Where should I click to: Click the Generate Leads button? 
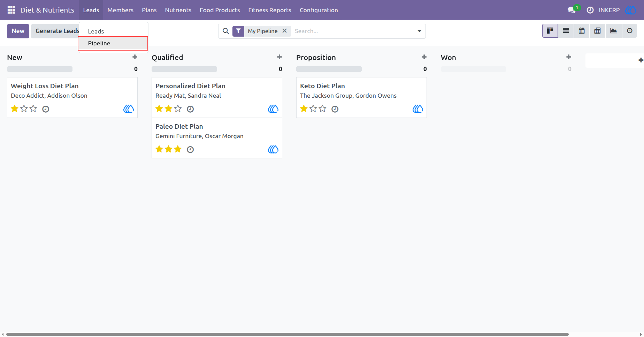click(55, 31)
